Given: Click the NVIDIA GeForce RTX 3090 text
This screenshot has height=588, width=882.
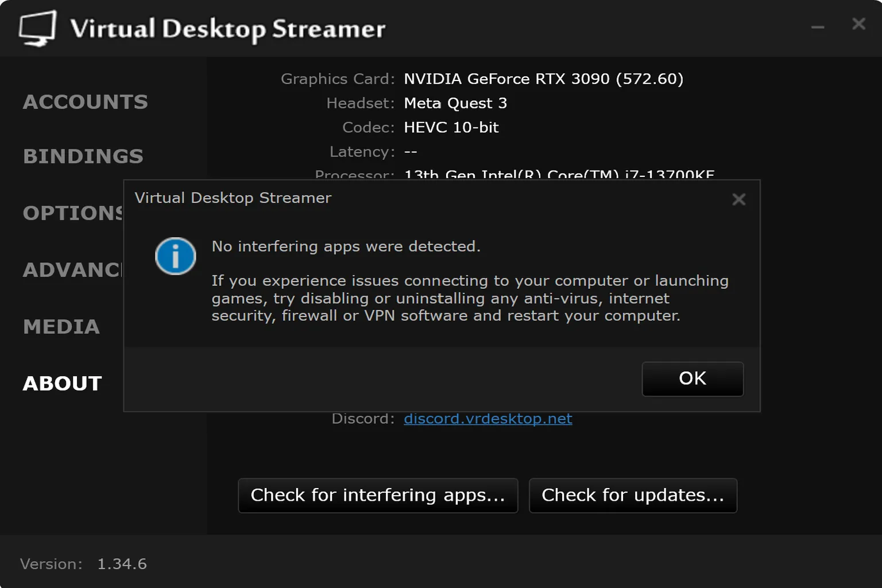Looking at the screenshot, I should tap(544, 79).
